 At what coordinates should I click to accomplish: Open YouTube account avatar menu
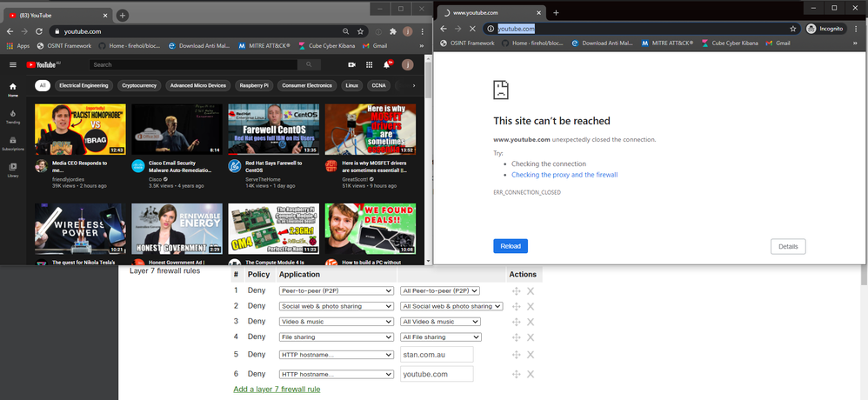click(x=407, y=64)
